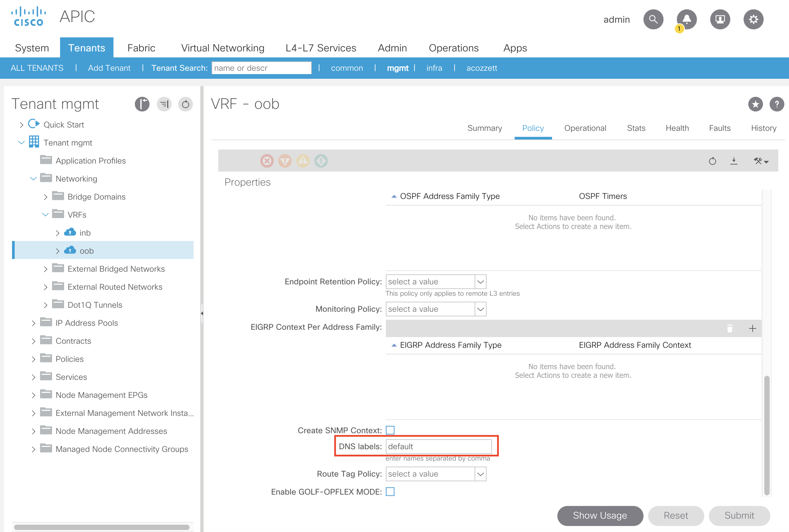Click the favorite star icon for VRF oob
789x532 pixels.
(x=755, y=104)
